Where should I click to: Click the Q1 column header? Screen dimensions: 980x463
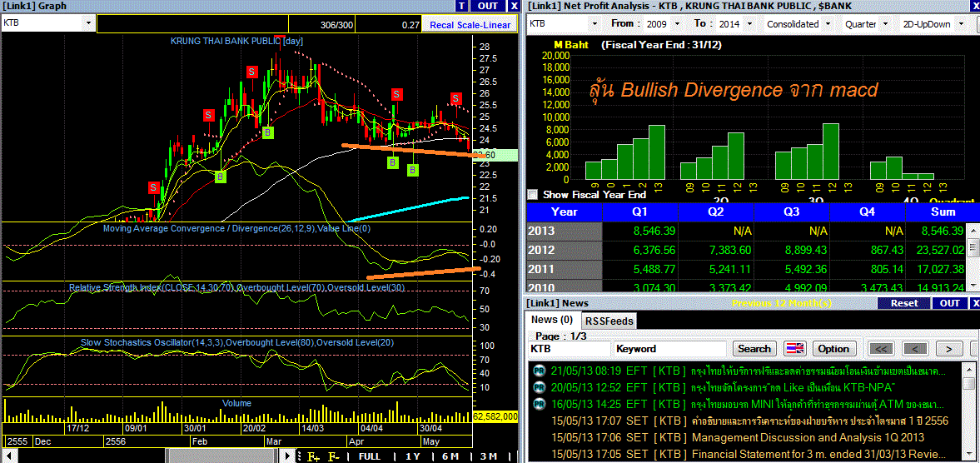(640, 212)
